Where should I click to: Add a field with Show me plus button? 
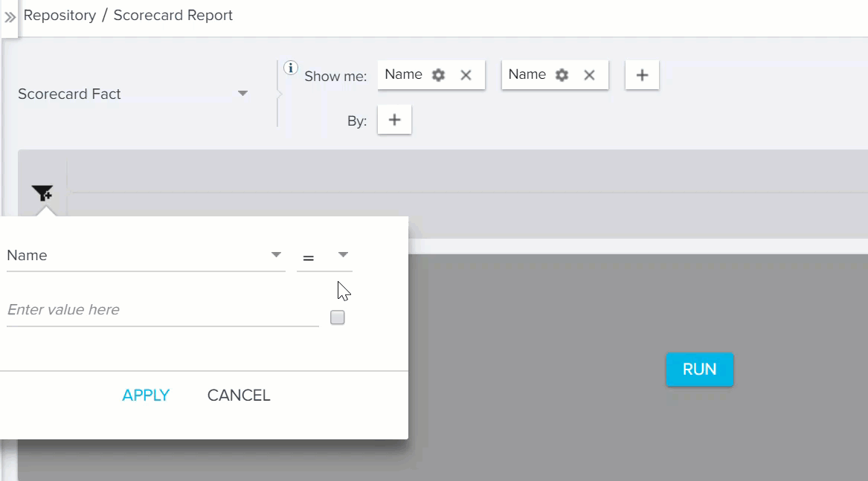642,75
